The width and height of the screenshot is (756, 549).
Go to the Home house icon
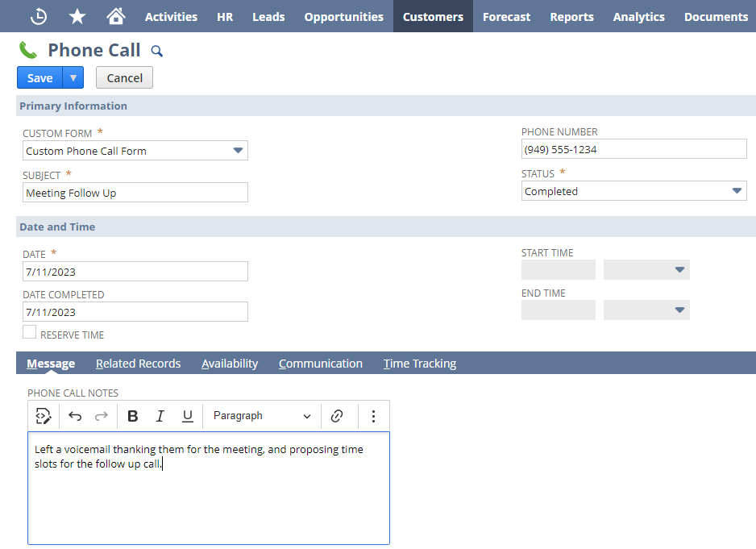[x=116, y=16]
